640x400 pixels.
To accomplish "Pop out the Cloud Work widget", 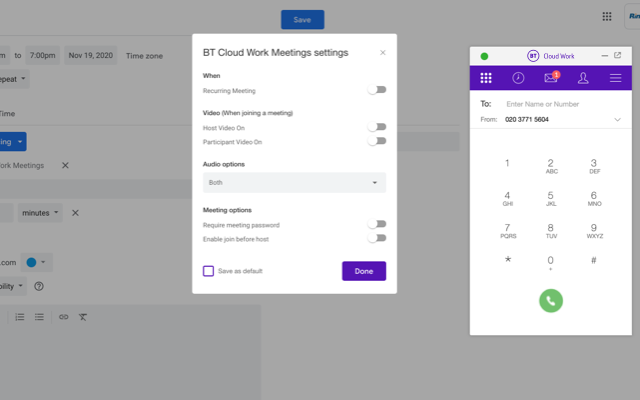I will pos(618,55).
